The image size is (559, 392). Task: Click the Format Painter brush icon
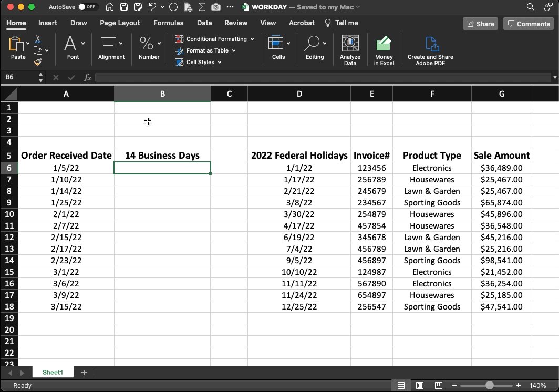point(38,62)
